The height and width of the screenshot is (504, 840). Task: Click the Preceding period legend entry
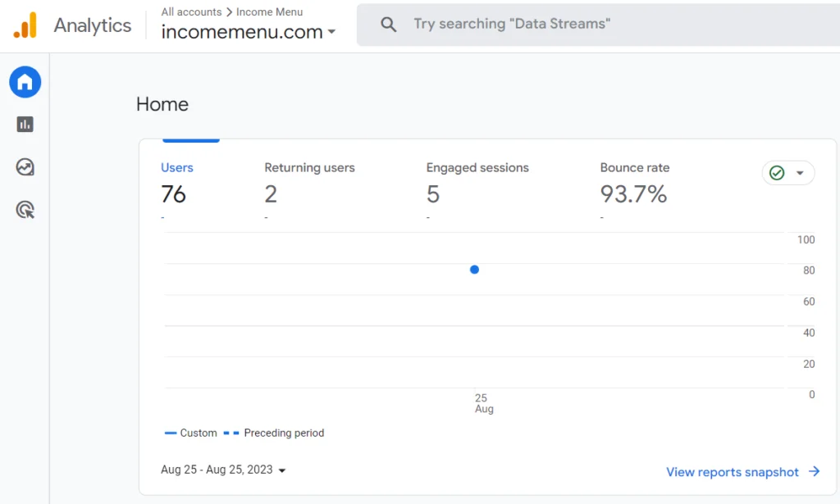coord(274,433)
